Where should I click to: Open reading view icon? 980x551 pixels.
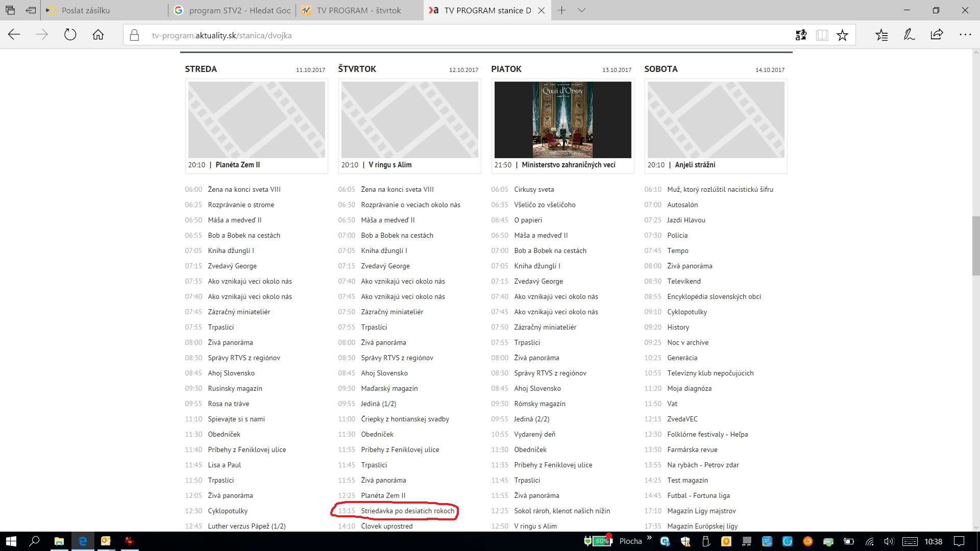822,35
